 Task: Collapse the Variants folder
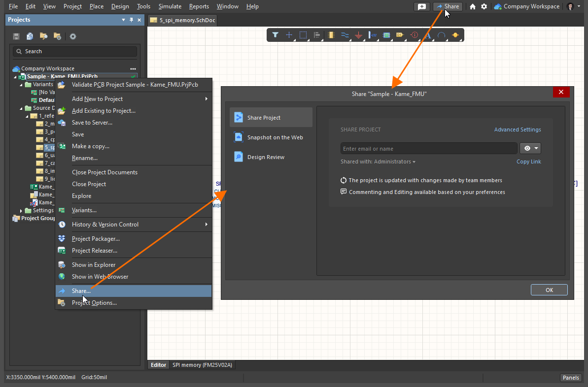point(21,85)
